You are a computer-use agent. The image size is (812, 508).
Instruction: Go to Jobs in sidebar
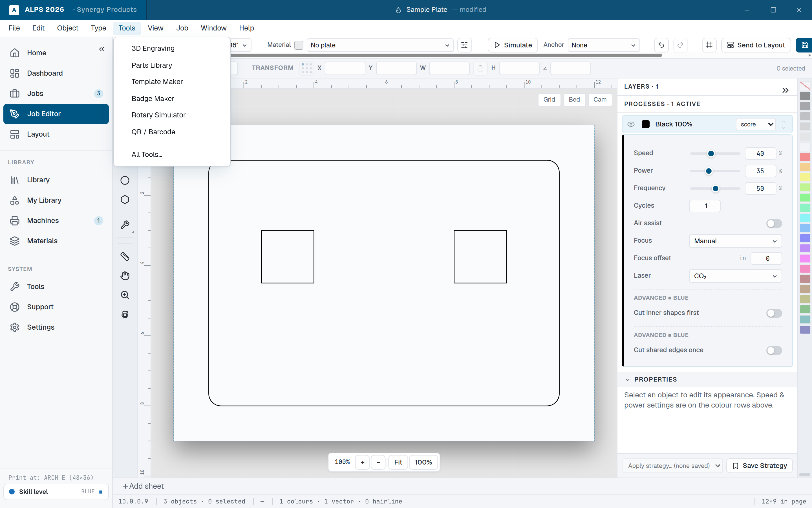pos(56,93)
